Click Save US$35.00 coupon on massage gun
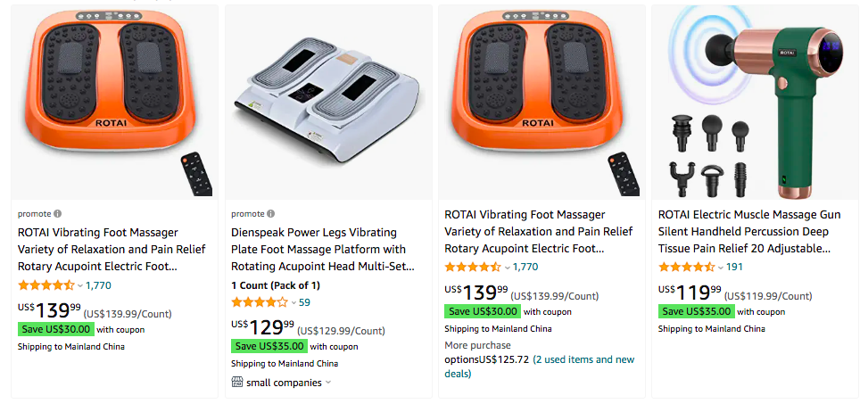 pos(696,311)
